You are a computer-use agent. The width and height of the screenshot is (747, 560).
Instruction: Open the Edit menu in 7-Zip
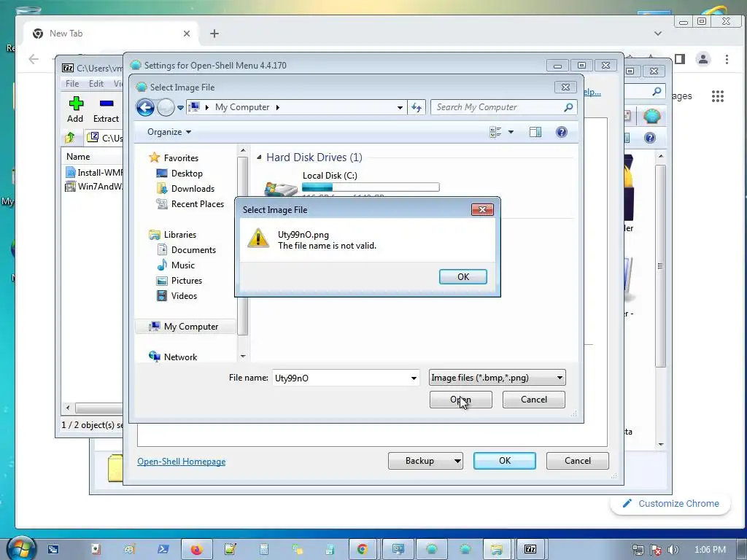(x=96, y=84)
